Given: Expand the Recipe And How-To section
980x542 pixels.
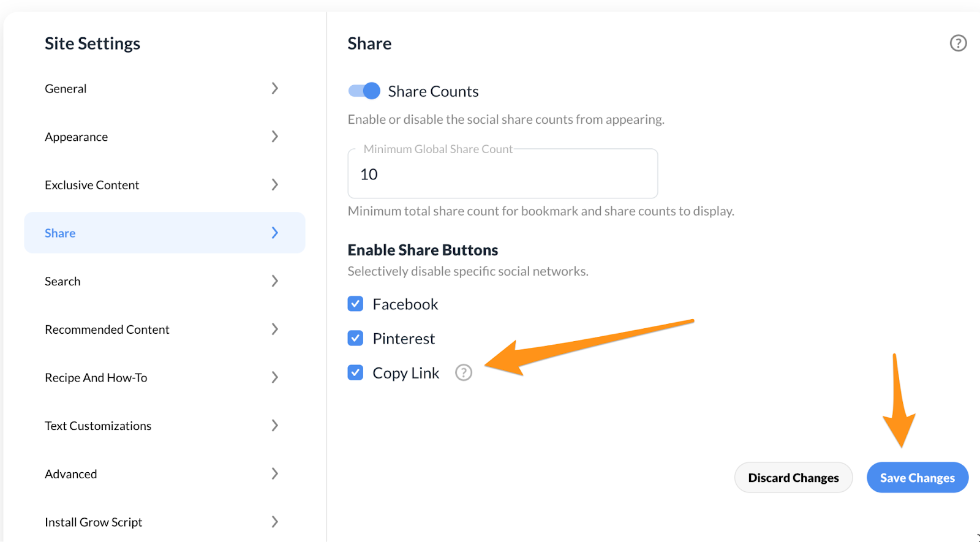Looking at the screenshot, I should [x=275, y=377].
